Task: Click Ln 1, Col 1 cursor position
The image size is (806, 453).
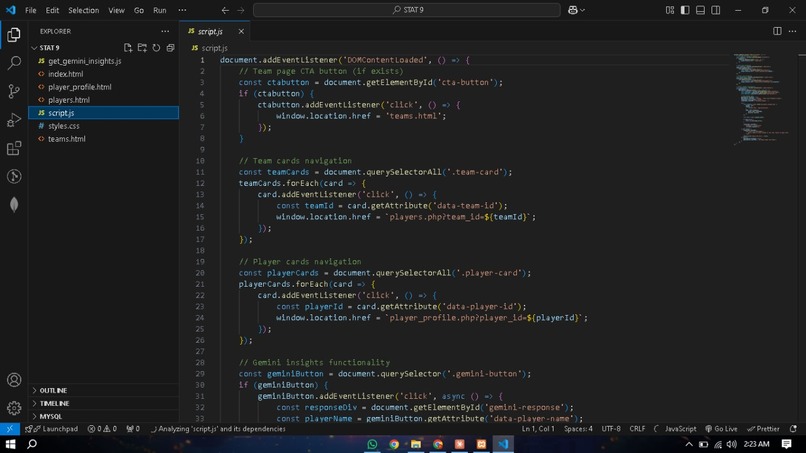Action: [538, 429]
